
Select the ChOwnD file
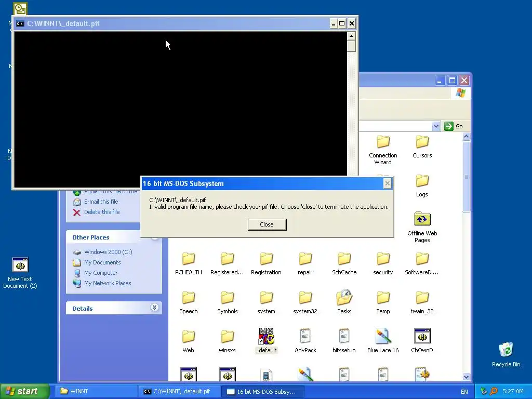pos(422,341)
